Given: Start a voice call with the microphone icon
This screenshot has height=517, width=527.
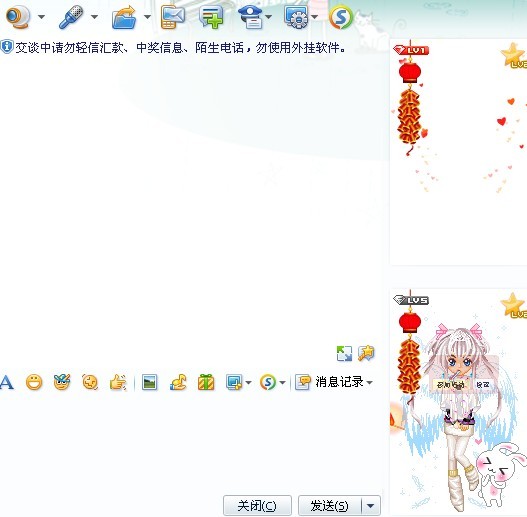Looking at the screenshot, I should [71, 16].
